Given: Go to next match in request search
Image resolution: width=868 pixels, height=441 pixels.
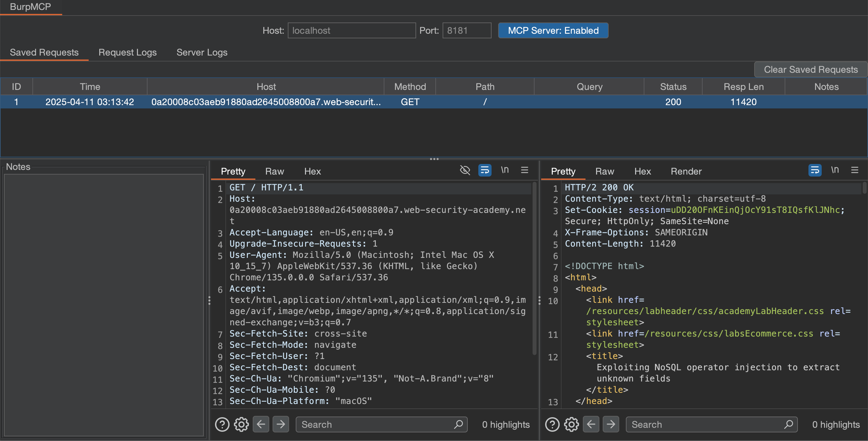Looking at the screenshot, I should pos(281,424).
